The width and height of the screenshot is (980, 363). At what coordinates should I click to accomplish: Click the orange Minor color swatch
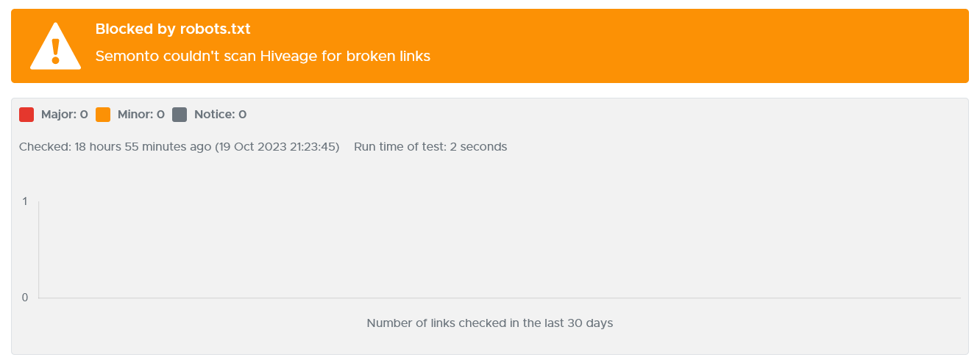(x=103, y=115)
